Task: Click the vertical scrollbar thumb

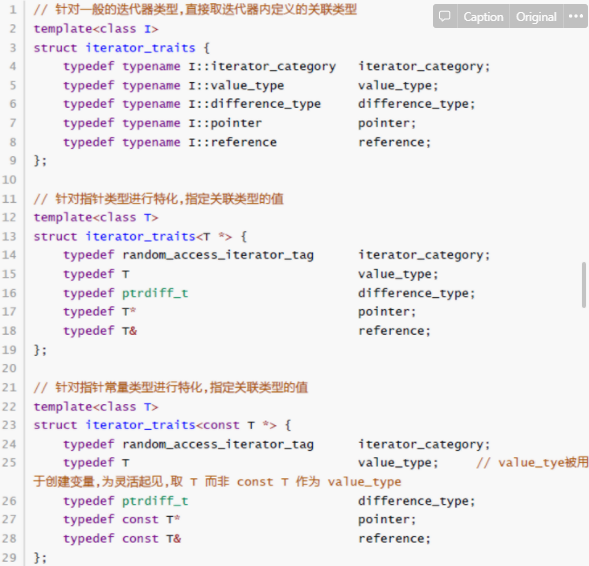Action: 584,285
